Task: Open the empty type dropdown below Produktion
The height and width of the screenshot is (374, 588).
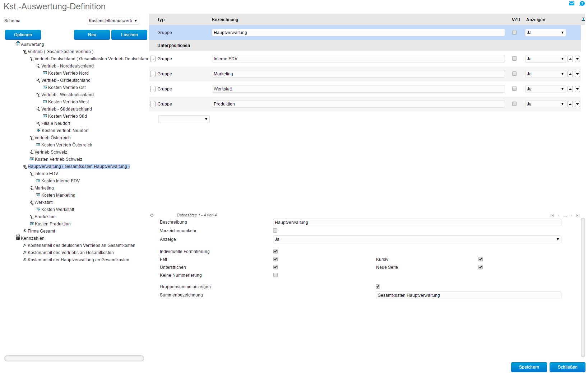Action: coord(184,119)
